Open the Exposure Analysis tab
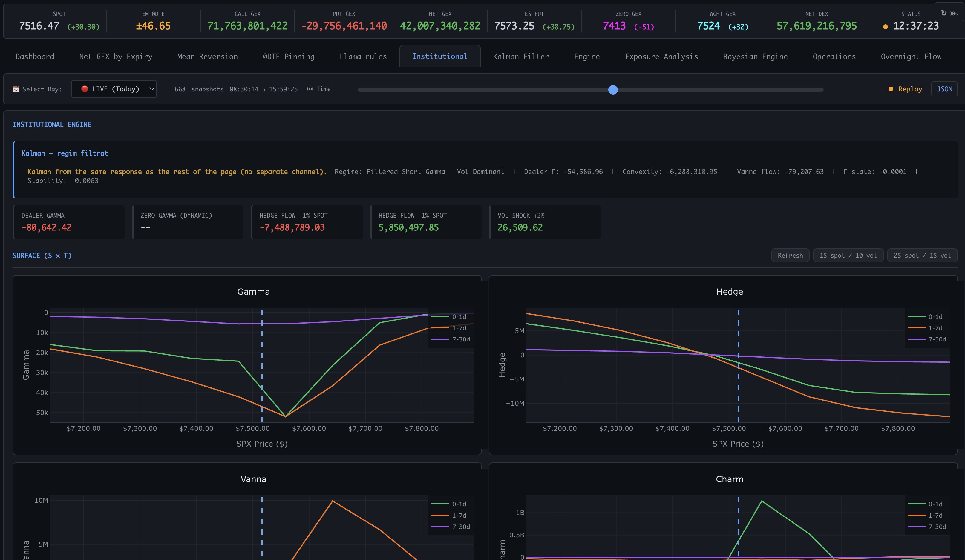 click(x=661, y=57)
